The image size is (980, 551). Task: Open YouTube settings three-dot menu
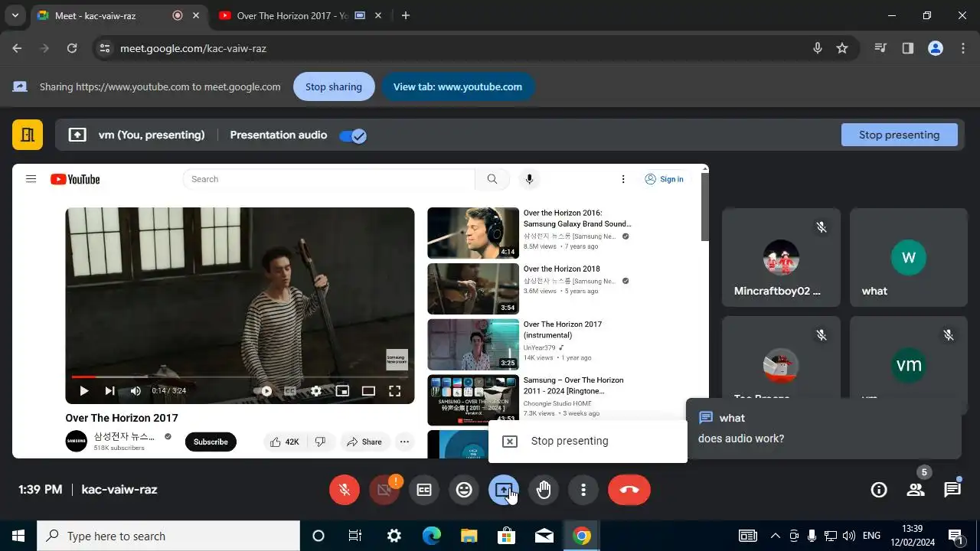pyautogui.click(x=623, y=179)
